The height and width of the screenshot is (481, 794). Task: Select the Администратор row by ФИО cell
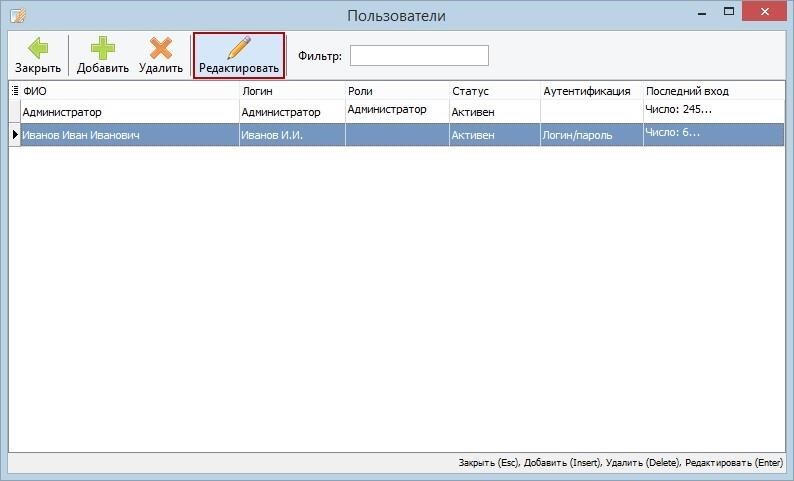click(x=130, y=112)
